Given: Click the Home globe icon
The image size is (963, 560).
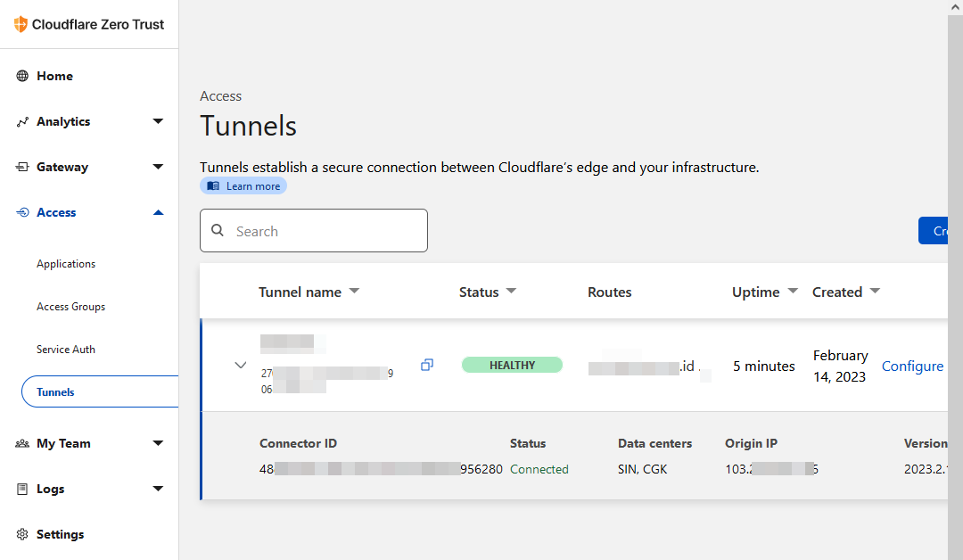Looking at the screenshot, I should coord(22,76).
